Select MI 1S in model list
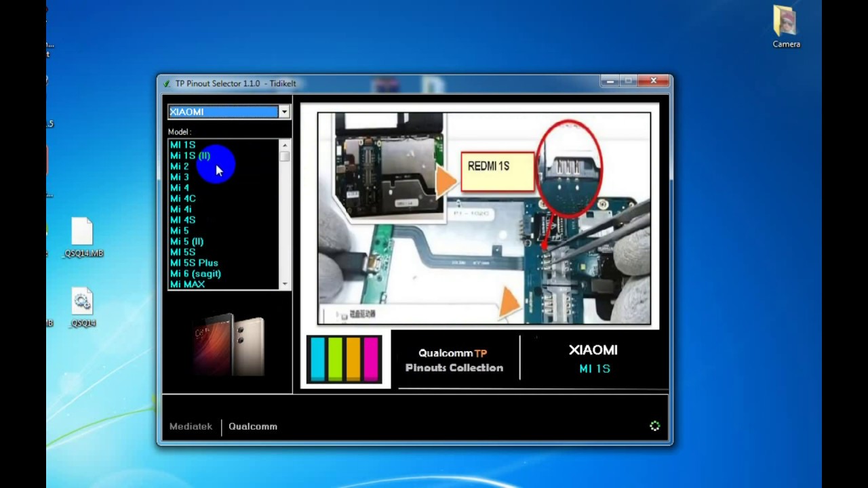 (182, 145)
